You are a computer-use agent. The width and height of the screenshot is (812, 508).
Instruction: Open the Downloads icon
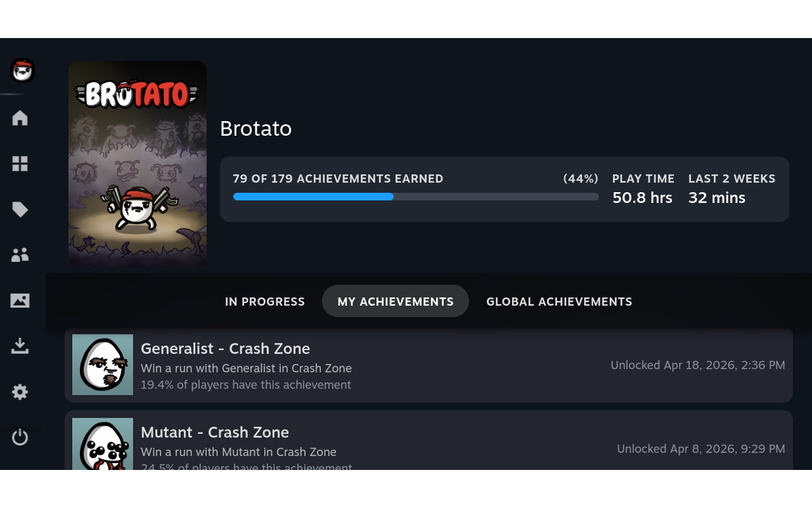[x=20, y=346]
